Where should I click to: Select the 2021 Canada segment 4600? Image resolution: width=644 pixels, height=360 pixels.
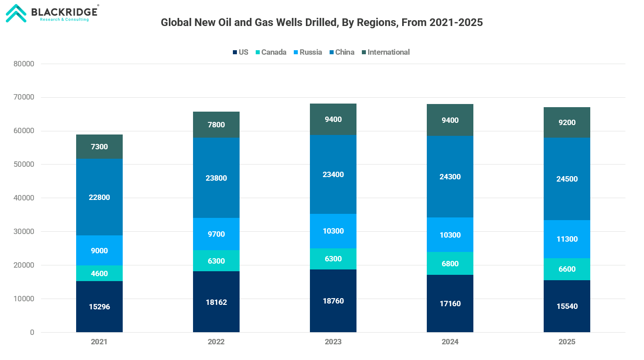coord(99,273)
